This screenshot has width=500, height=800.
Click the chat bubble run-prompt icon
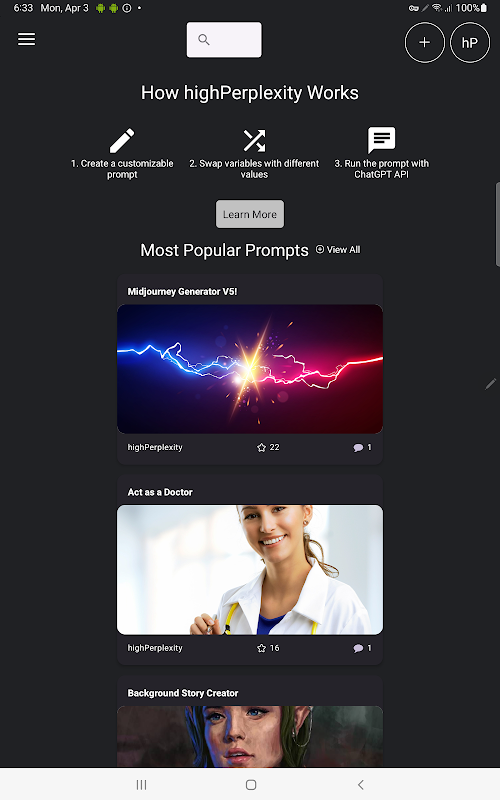click(x=382, y=140)
